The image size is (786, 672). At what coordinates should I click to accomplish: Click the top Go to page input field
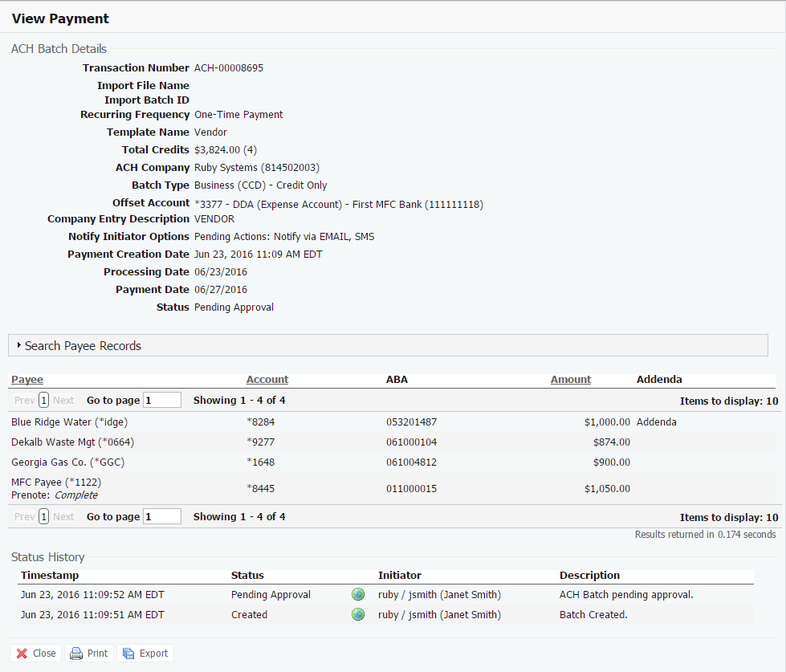(162, 401)
